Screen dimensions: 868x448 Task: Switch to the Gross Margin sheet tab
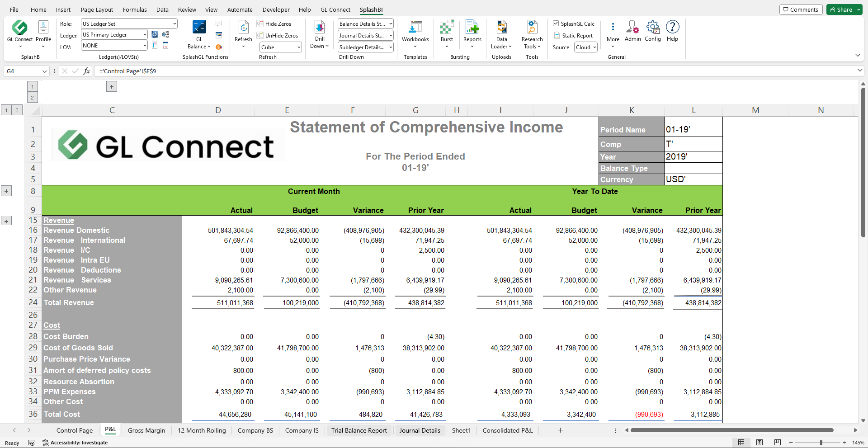coord(146,430)
